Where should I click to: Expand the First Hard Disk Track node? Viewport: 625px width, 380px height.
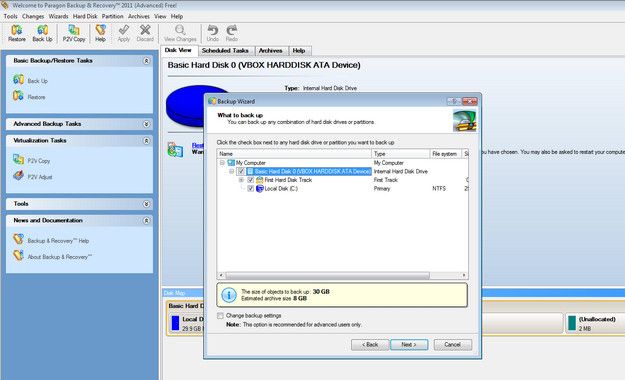pyautogui.click(x=241, y=180)
